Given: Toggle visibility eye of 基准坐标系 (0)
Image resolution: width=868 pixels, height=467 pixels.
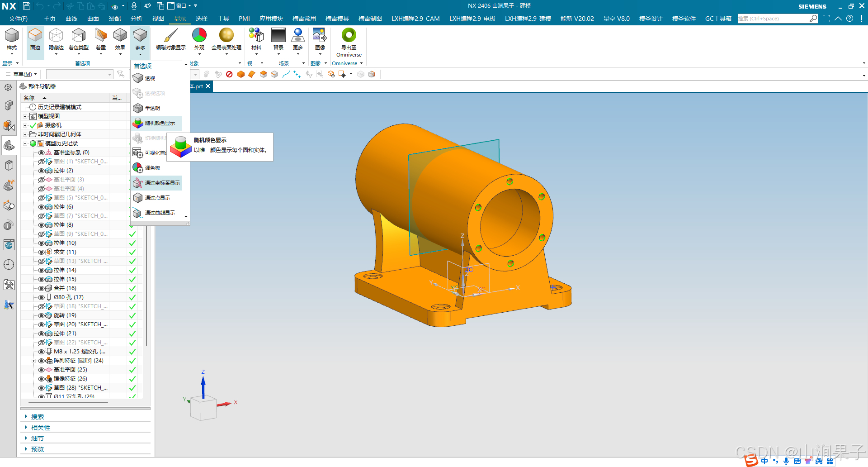Looking at the screenshot, I should [x=41, y=152].
